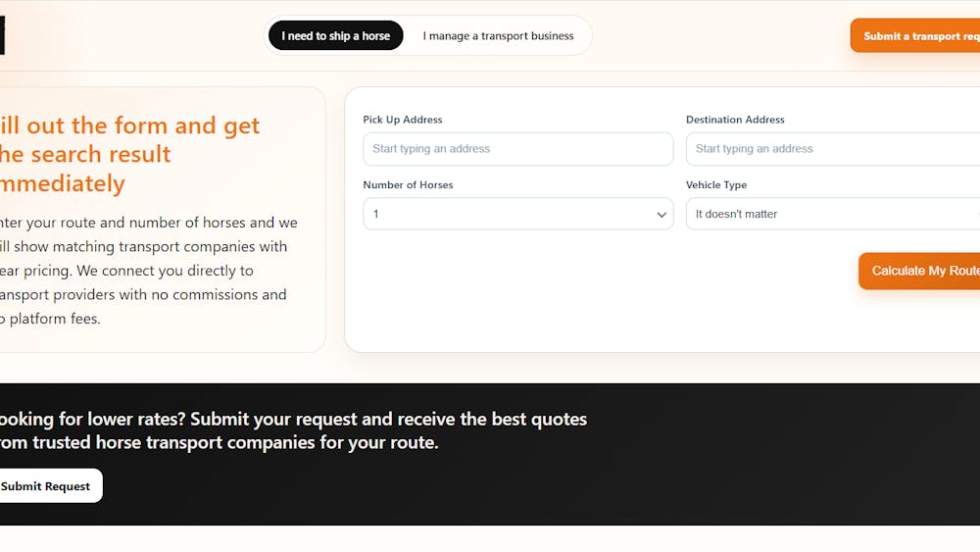
Task: Click the paragraph about no commissions and platform fees
Action: (149, 271)
